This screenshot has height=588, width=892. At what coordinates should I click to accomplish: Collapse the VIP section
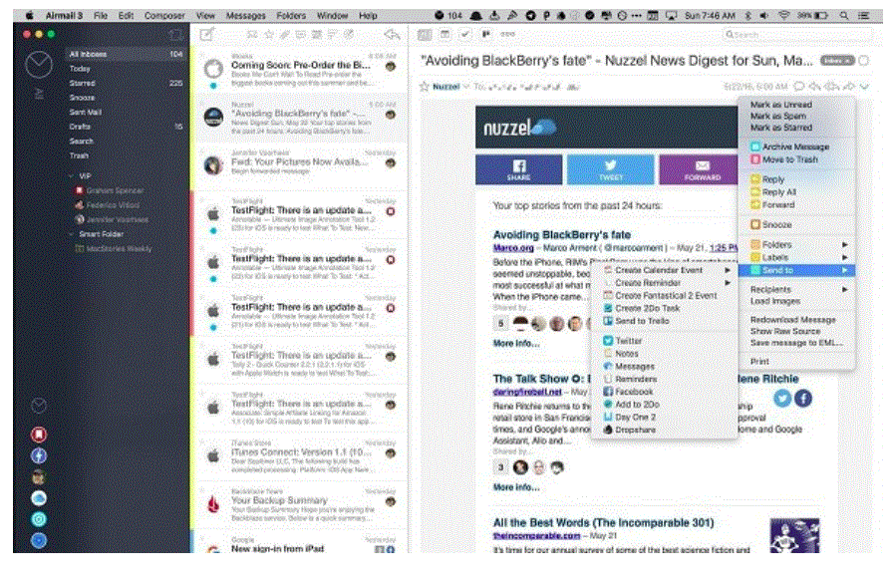71,176
